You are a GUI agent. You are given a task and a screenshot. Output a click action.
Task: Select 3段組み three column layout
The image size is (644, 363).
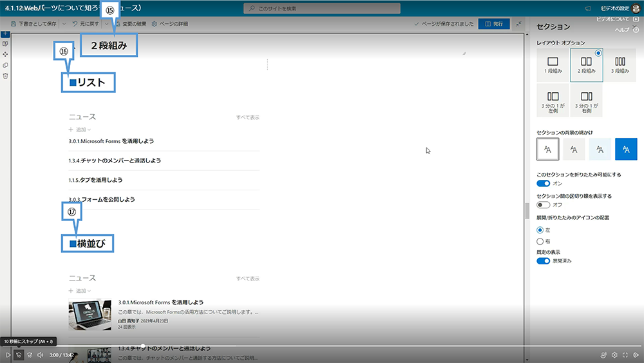pyautogui.click(x=620, y=65)
